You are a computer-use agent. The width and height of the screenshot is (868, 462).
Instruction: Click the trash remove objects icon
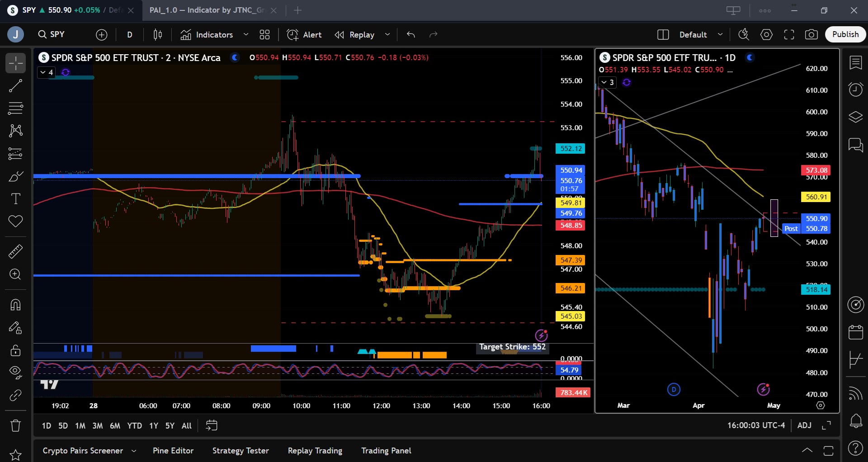[15, 425]
